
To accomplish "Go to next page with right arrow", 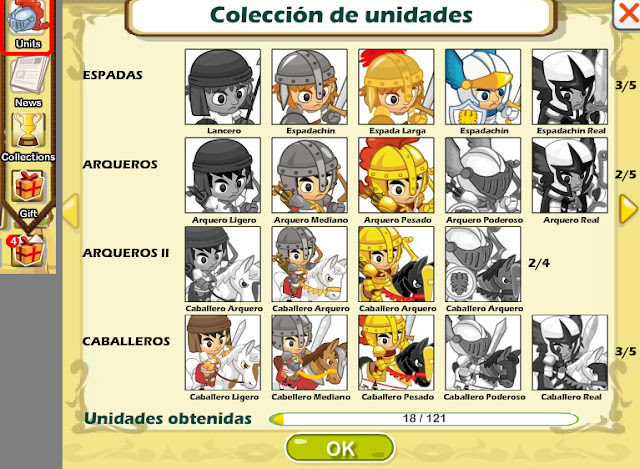I will click(x=629, y=209).
